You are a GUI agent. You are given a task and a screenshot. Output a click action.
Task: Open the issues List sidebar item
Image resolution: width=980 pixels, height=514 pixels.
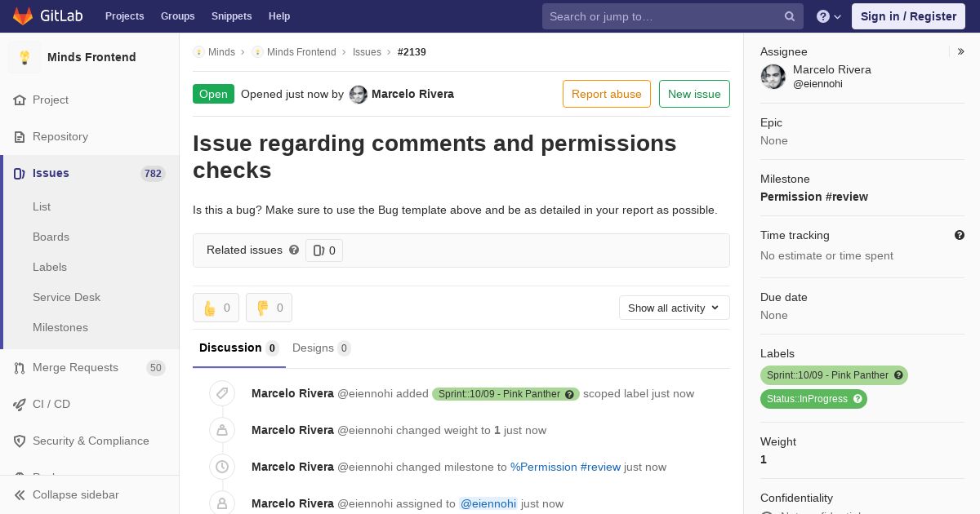[42, 207]
